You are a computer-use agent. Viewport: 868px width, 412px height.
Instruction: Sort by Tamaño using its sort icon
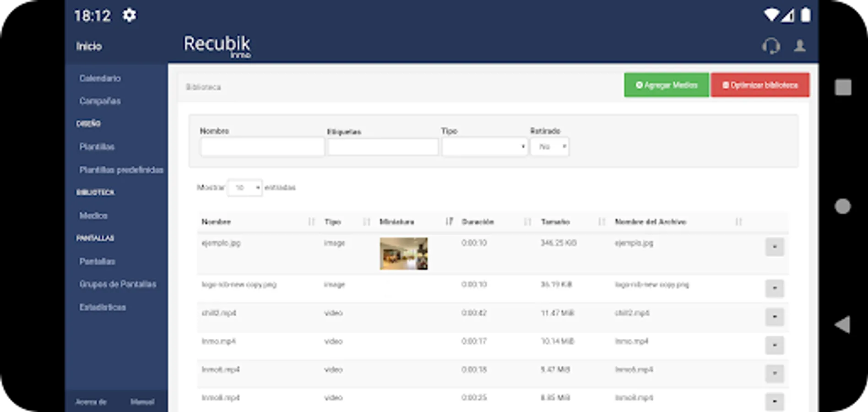click(x=602, y=222)
